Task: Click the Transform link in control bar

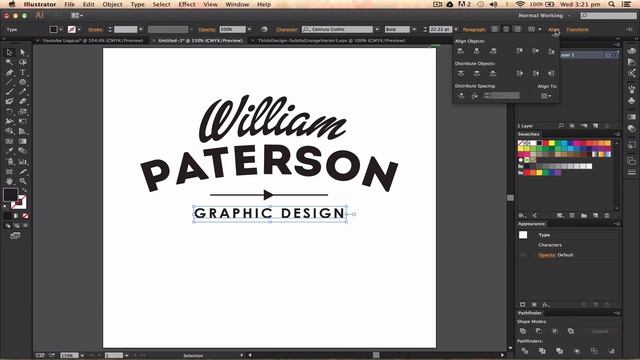Action: coord(577,29)
